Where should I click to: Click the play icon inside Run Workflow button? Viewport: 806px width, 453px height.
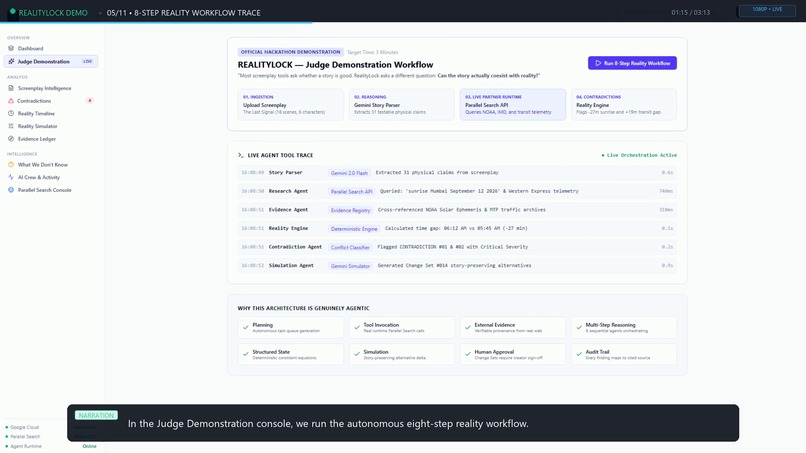point(598,63)
